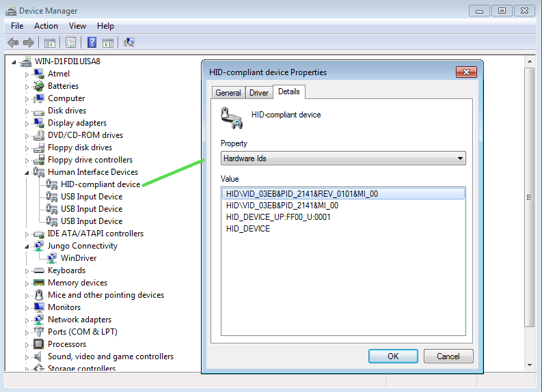The image size is (542, 392).
Task: Click the Show/Hide console tree toolbar icon
Action: click(x=50, y=43)
